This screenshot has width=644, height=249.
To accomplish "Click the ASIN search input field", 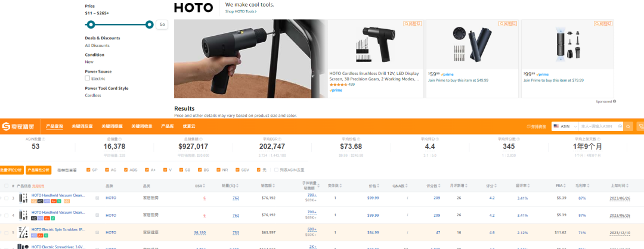I will pos(599,126).
